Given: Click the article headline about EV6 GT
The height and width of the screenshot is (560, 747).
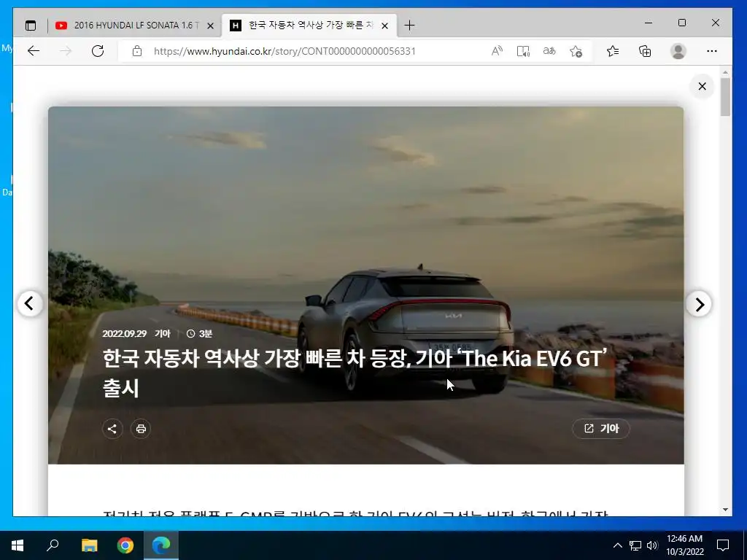Looking at the screenshot, I should coord(355,373).
